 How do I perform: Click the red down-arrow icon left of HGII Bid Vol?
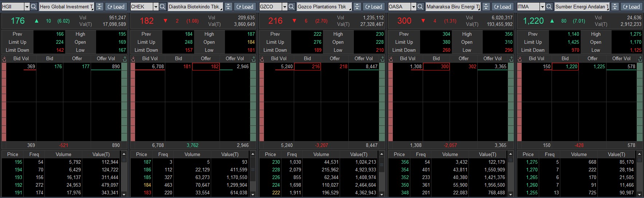(x=4, y=59)
